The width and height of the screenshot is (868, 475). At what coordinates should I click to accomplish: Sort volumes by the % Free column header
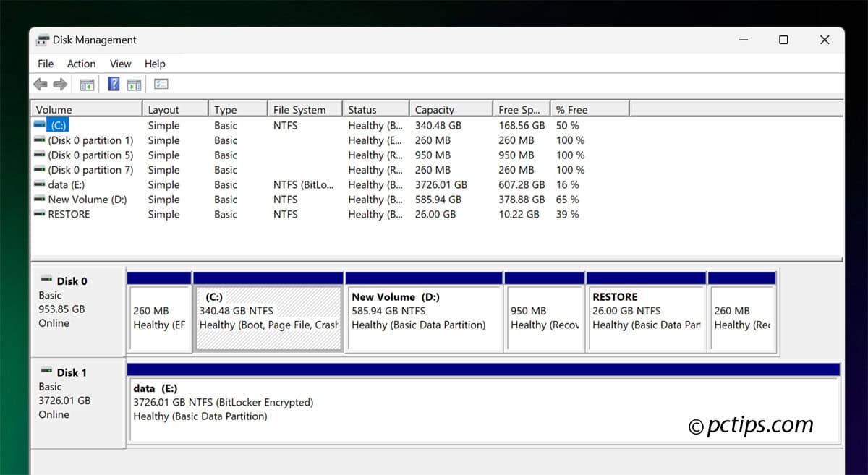click(571, 109)
